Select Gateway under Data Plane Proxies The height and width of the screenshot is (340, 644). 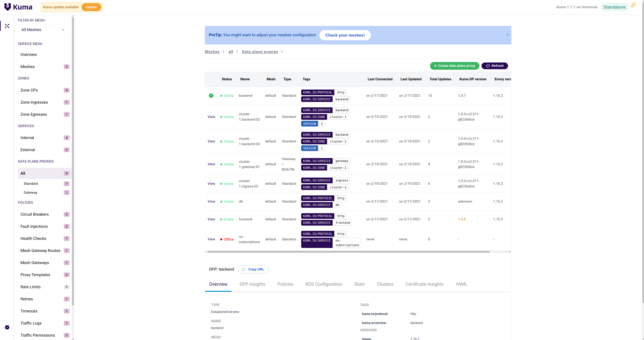(x=31, y=192)
